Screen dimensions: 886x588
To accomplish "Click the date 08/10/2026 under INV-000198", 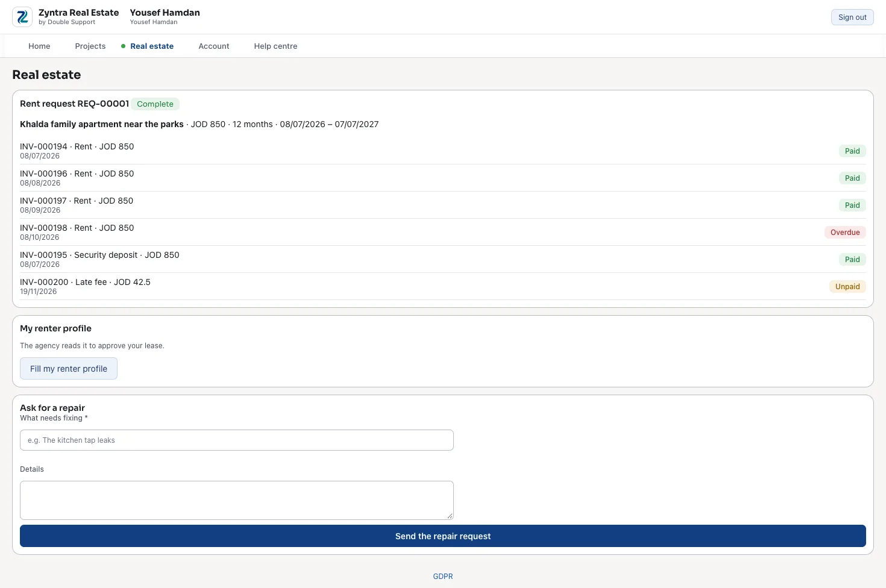I will click(40, 237).
